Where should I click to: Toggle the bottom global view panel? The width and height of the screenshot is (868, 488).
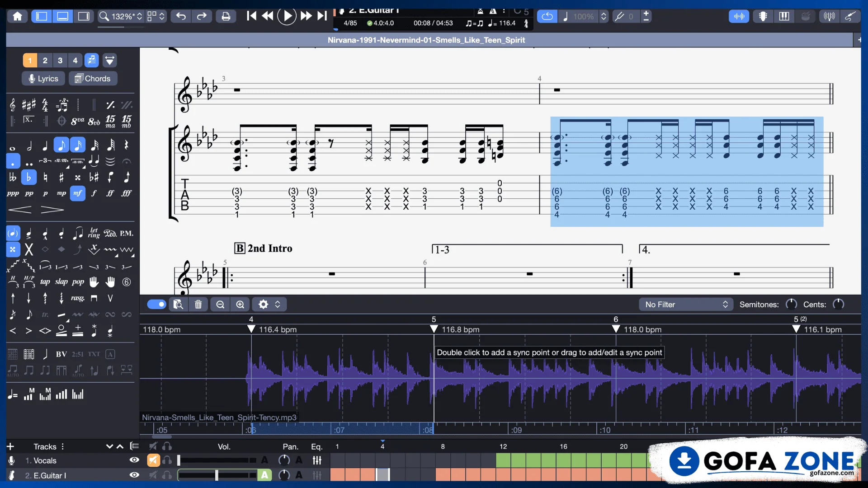(63, 16)
